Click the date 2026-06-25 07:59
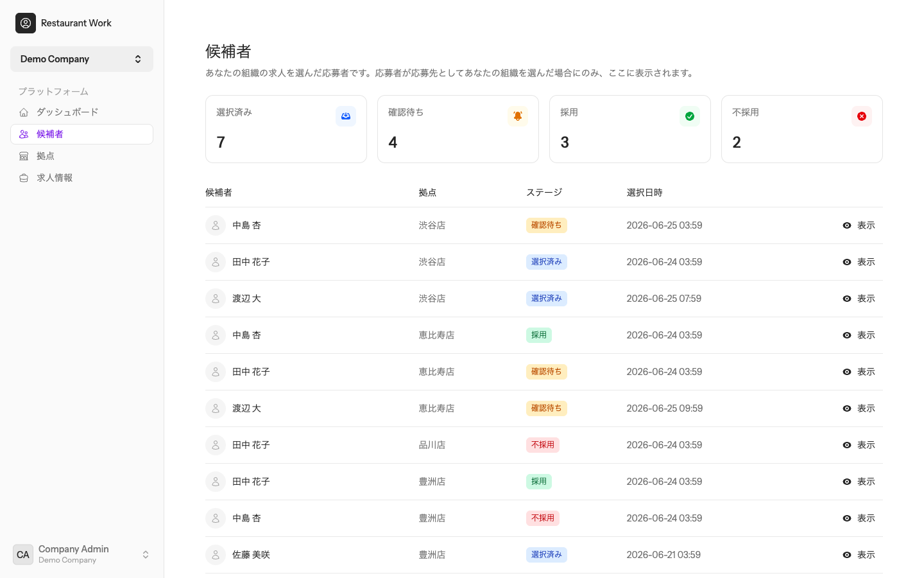 click(664, 299)
